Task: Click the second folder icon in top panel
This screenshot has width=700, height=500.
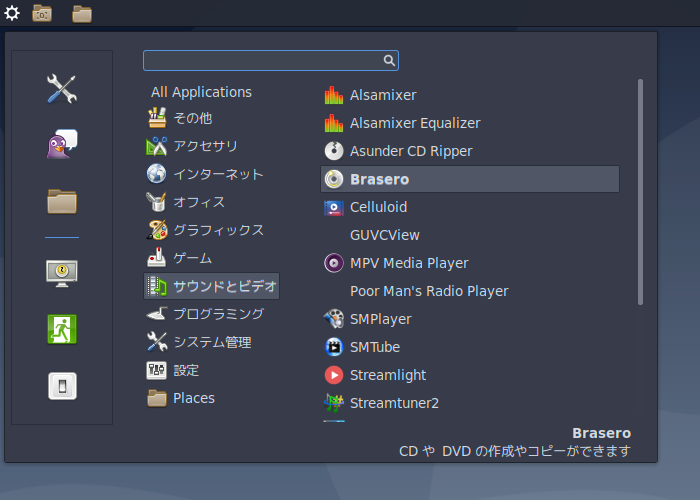Action: 82,14
